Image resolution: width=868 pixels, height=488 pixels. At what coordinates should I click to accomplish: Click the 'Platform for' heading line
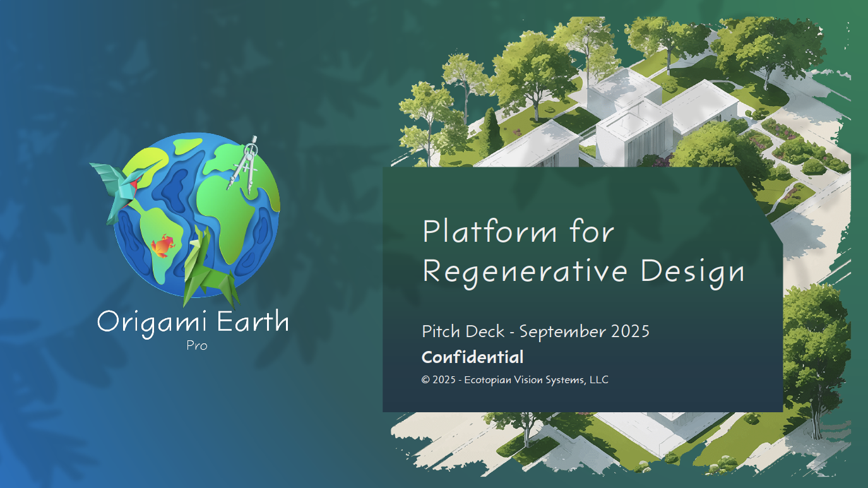518,232
